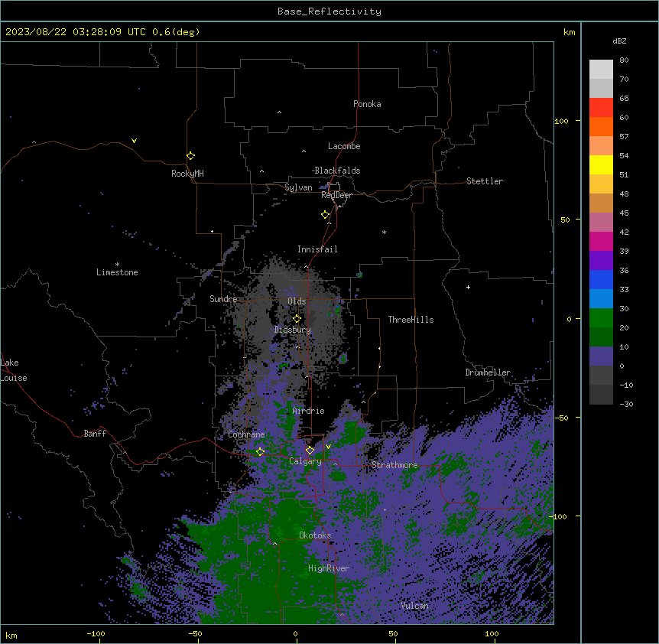
Task: Click the Blackfalds label on the map
Action: pos(337,171)
